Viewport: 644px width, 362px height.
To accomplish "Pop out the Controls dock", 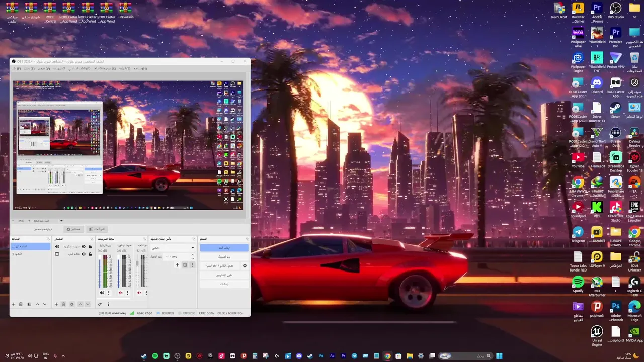I will pos(247,239).
